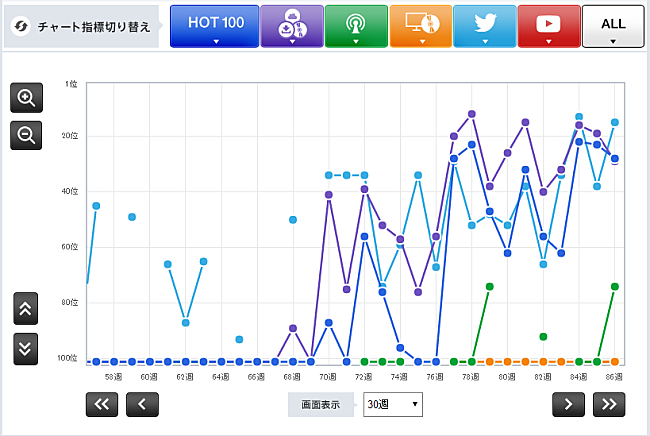Toggle the HOT 100 chart indicator
Image resolution: width=650 pixels, height=436 pixels.
[214, 26]
